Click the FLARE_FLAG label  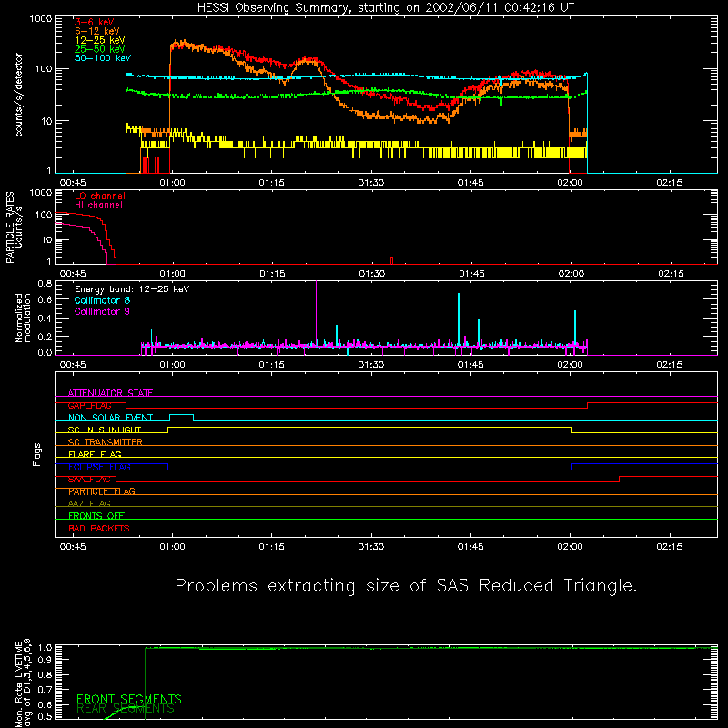coord(95,454)
